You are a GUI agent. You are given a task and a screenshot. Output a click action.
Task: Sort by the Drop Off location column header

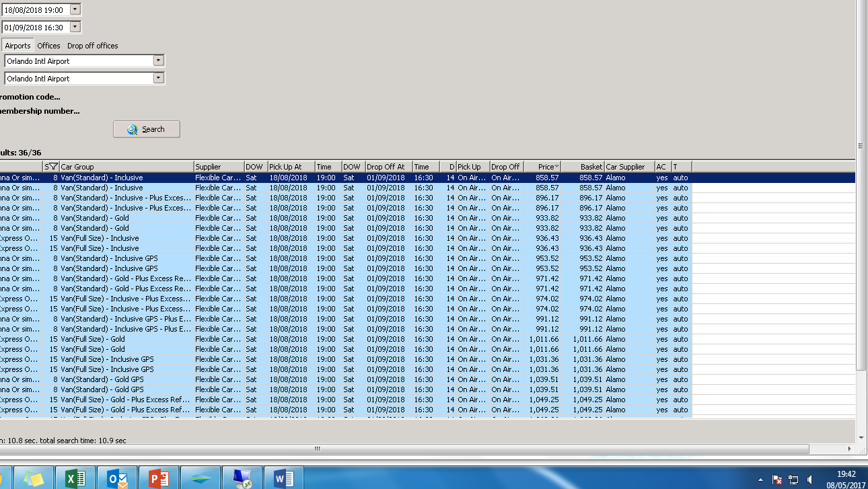tap(507, 167)
